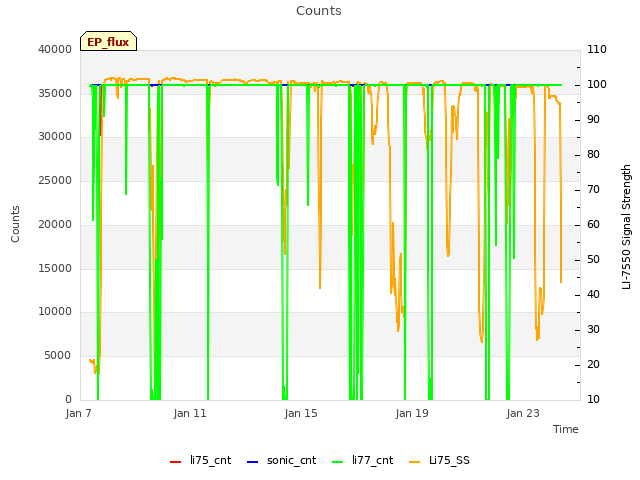Click the 30 right axis value
This screenshot has height=480, width=640.
593,330
